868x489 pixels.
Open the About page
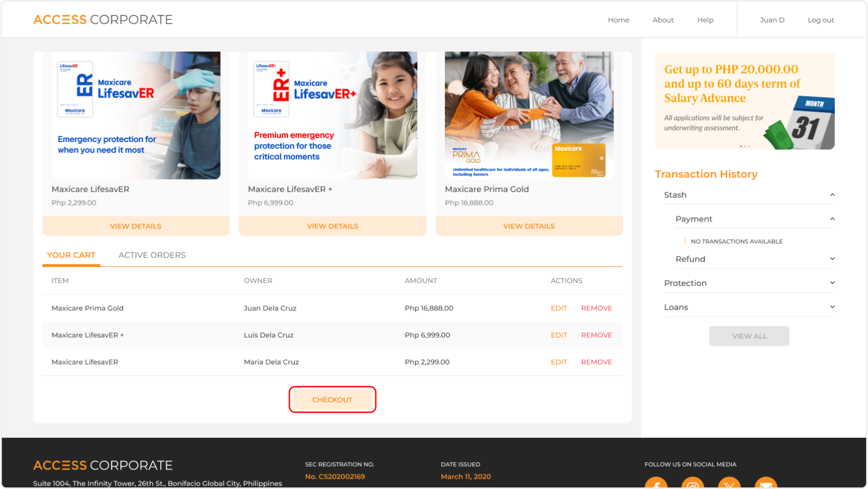tap(663, 20)
